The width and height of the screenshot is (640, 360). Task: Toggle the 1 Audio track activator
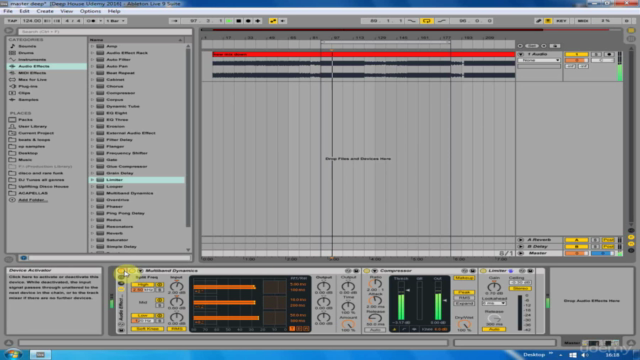pyautogui.click(x=576, y=54)
